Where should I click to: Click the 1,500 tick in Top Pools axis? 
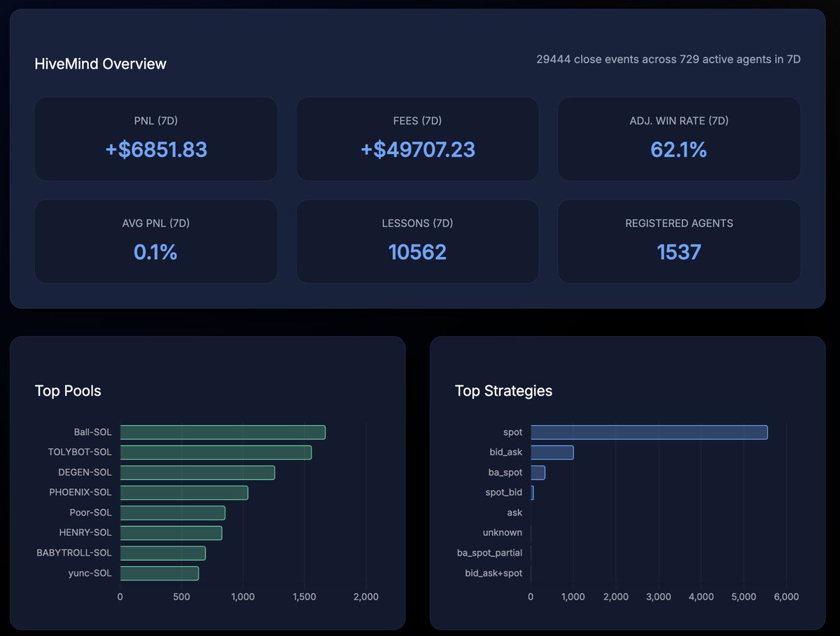click(304, 597)
